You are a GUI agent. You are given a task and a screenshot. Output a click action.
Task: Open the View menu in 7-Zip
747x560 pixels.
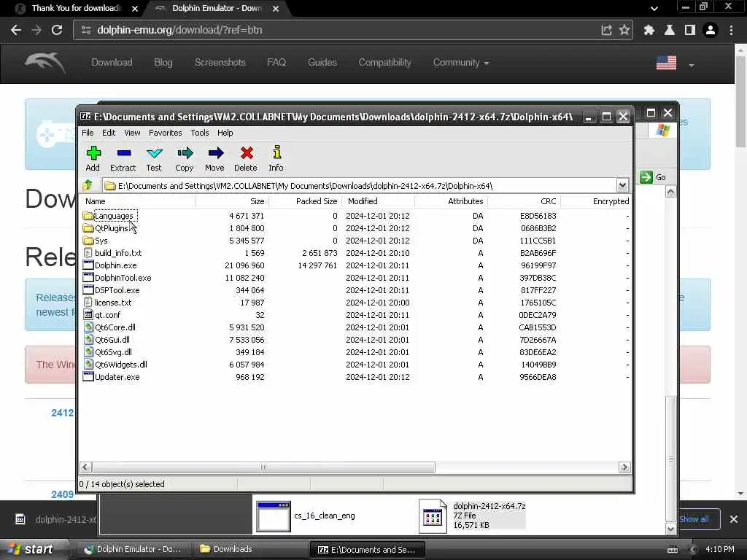point(132,133)
